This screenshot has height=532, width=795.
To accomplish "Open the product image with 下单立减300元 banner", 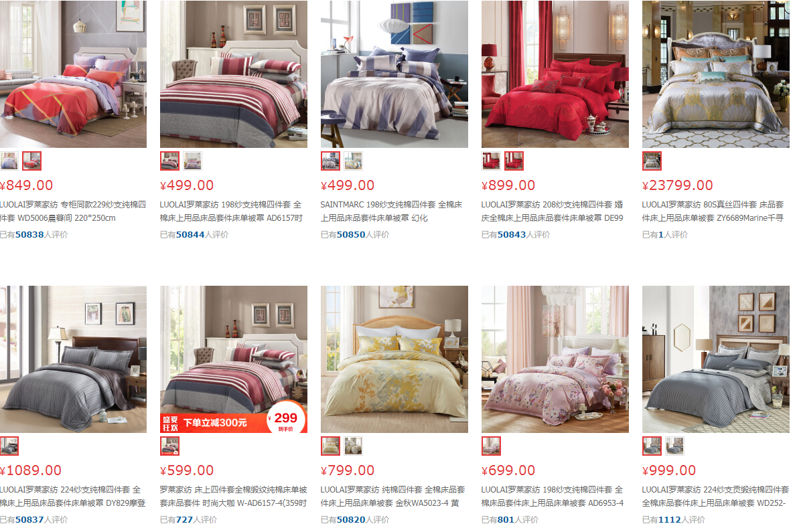I will click(234, 359).
